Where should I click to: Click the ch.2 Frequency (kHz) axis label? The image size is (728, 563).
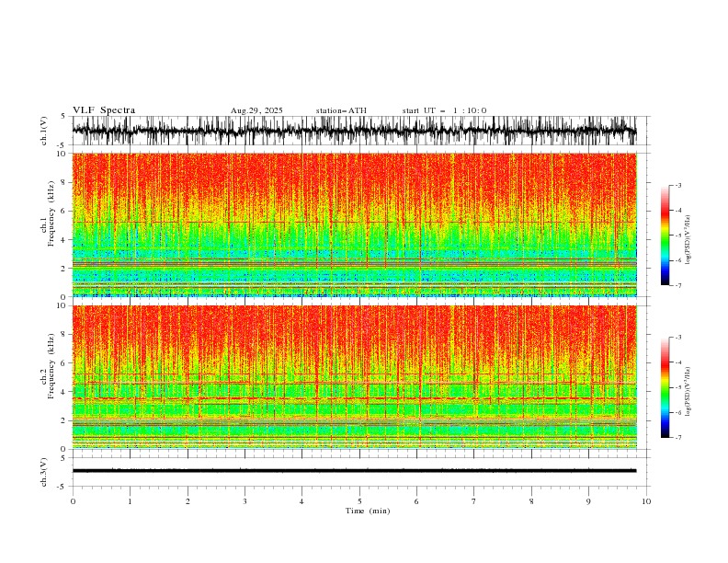49,366
